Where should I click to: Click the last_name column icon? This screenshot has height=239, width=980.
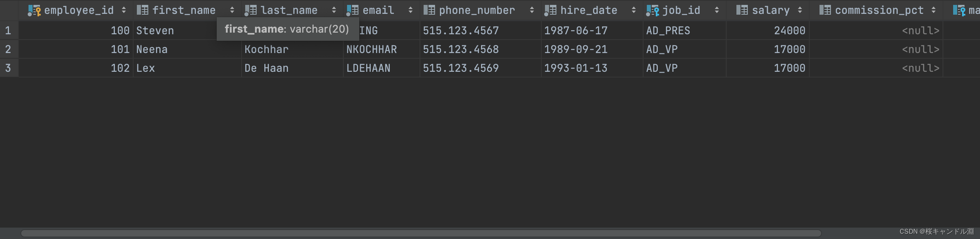coord(250,10)
